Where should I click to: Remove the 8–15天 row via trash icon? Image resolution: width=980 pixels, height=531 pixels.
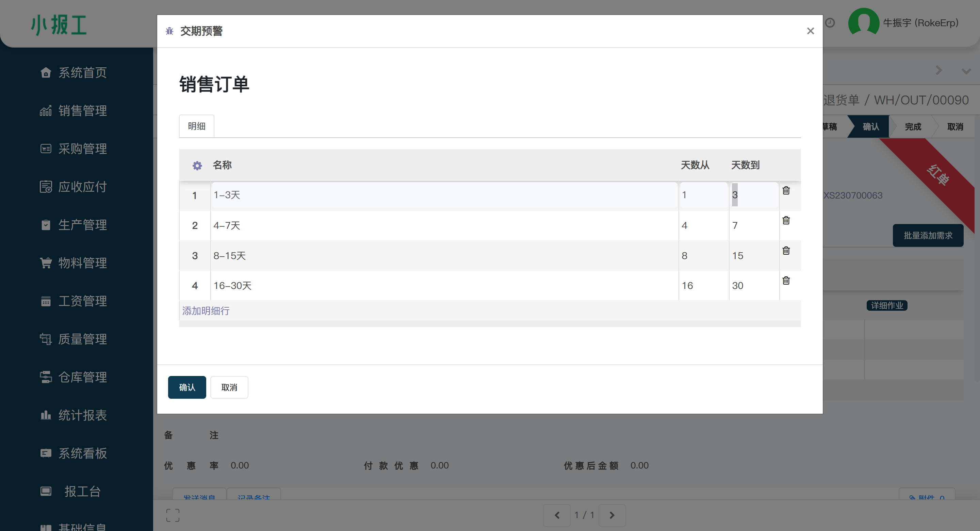click(786, 251)
